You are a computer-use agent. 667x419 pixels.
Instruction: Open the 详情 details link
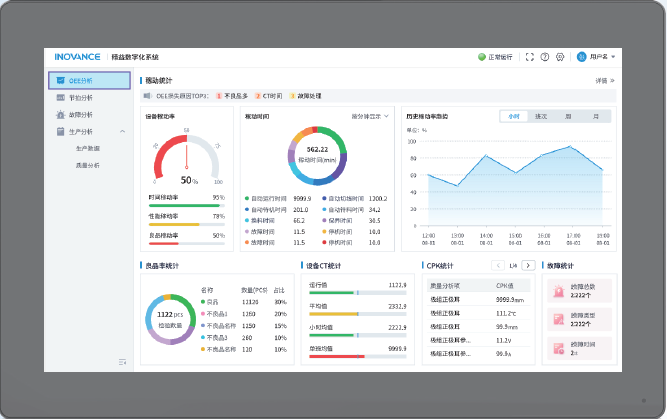pos(604,80)
